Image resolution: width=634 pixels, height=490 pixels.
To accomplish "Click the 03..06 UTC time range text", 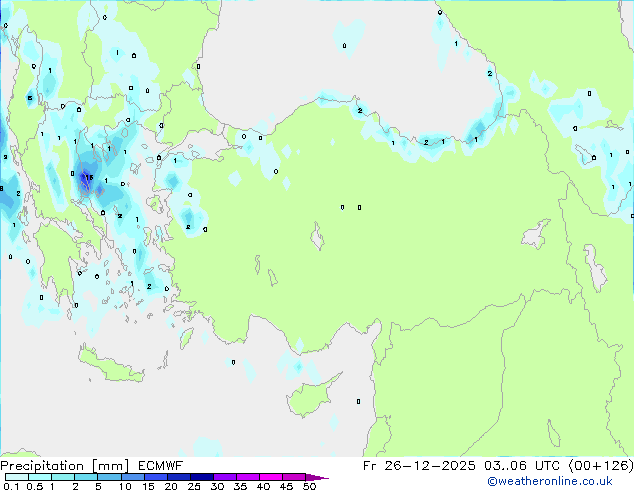I will pyautogui.click(x=518, y=466).
